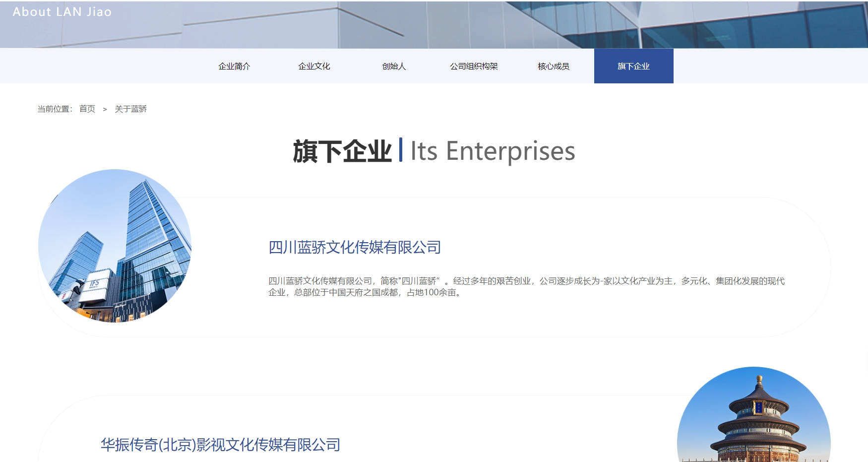Click the 四川蓝骄 company description paragraph

(x=526, y=287)
